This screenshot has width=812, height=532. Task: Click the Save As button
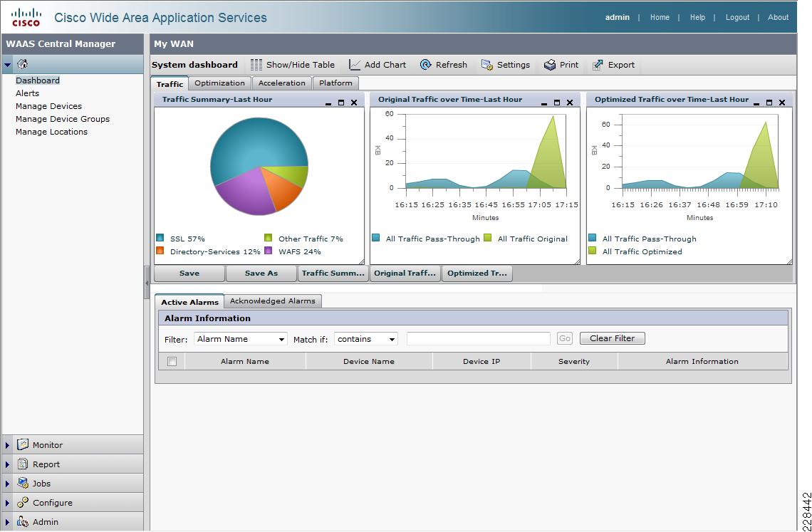261,273
